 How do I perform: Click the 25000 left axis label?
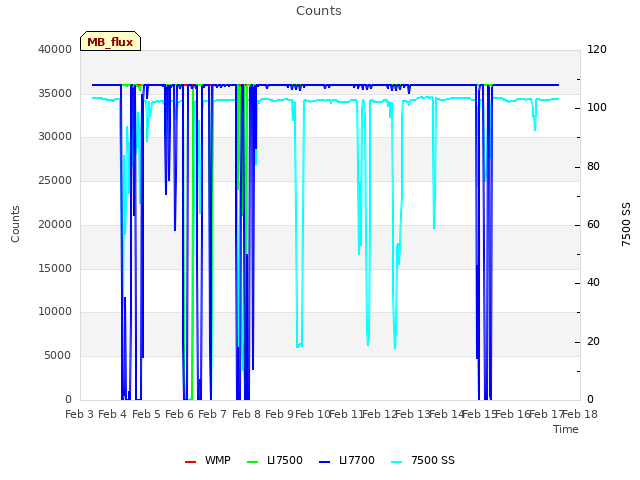[x=55, y=180]
